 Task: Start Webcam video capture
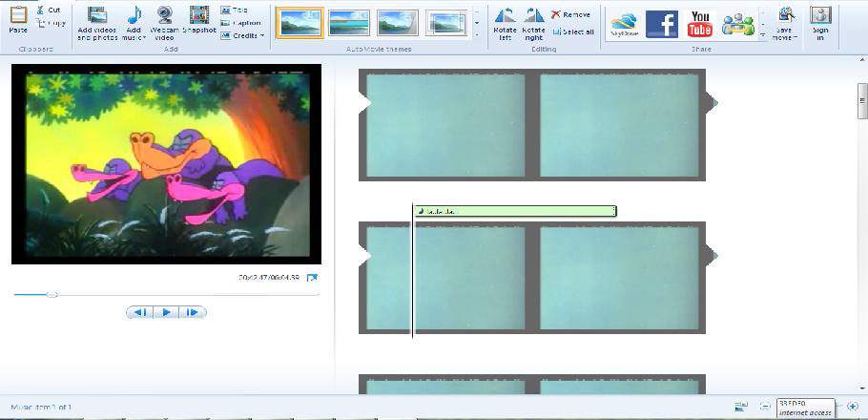164,23
